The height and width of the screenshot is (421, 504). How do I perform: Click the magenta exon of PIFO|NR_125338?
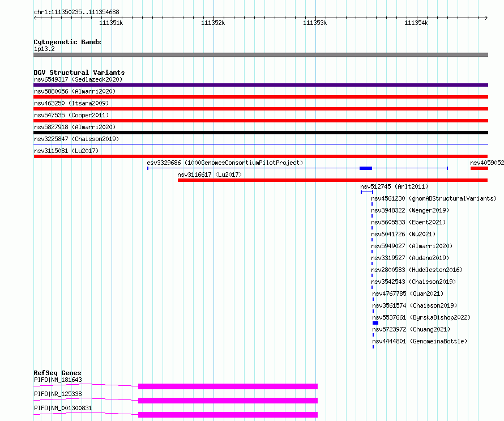tap(228, 401)
